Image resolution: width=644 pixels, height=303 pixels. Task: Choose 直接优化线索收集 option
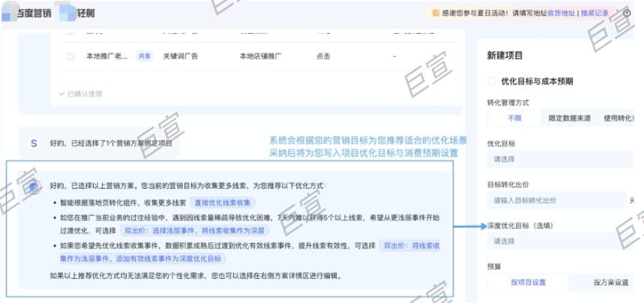(222, 202)
